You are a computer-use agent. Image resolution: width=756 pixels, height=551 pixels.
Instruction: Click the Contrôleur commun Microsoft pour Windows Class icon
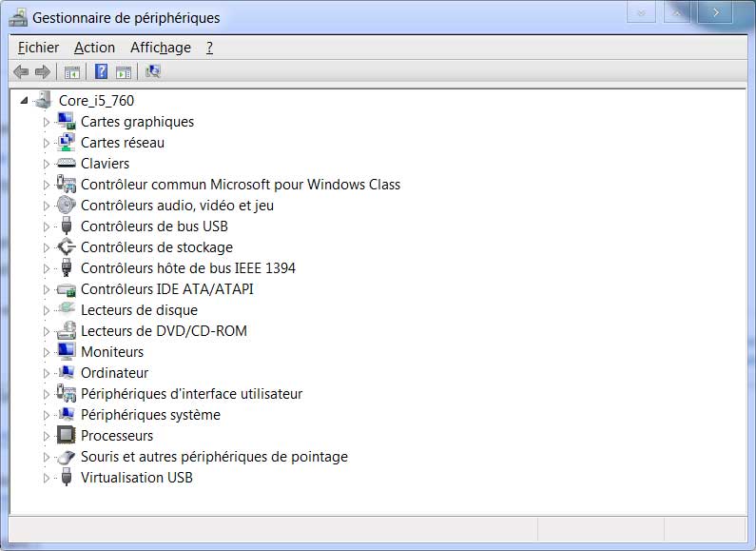tap(66, 184)
